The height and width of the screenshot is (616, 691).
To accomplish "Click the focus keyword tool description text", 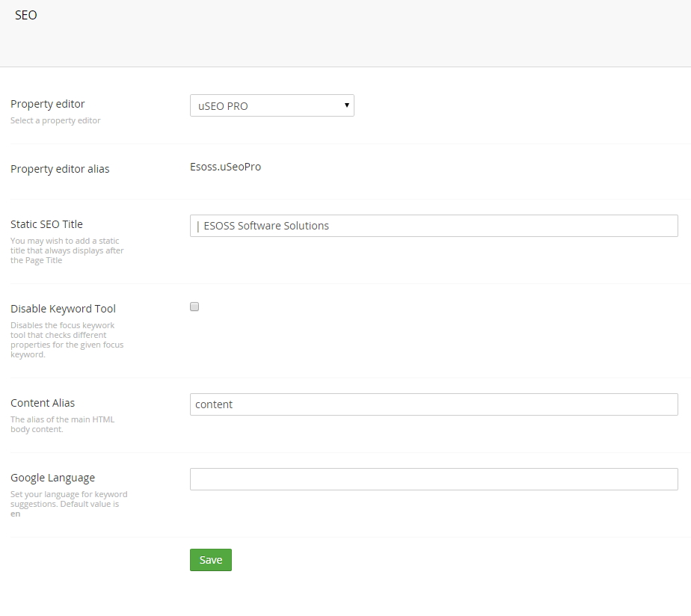I will pos(67,339).
